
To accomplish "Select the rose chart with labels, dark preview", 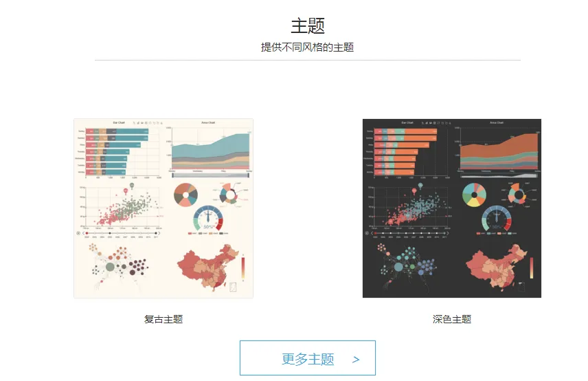I will (518, 194).
